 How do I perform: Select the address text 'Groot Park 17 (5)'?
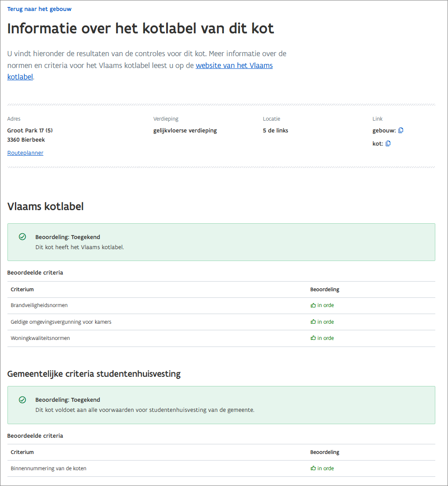(x=30, y=130)
